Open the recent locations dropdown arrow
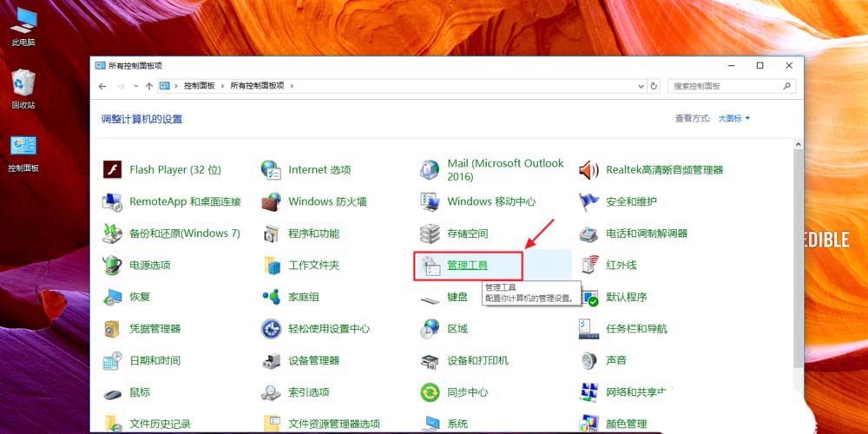The width and height of the screenshot is (868, 434). (x=136, y=86)
